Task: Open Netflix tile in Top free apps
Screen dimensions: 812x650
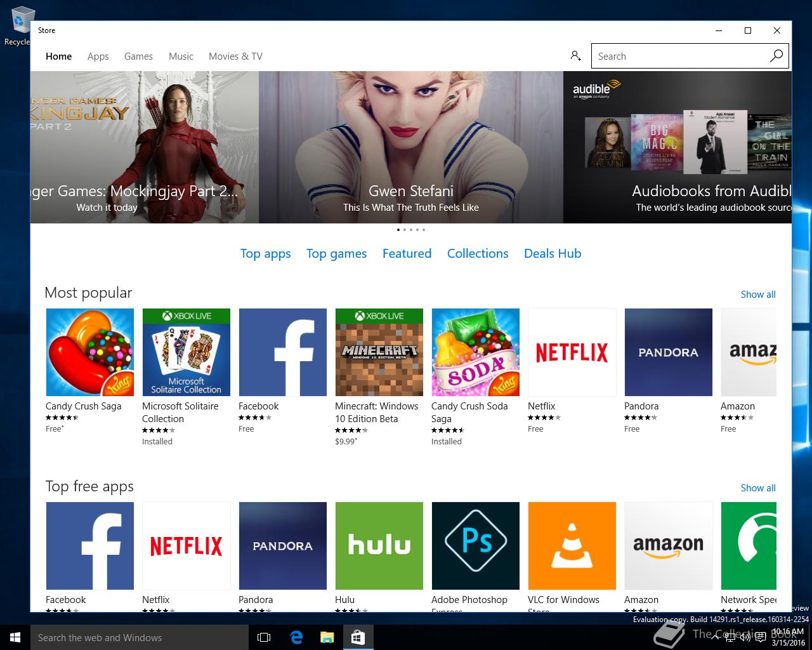Action: pyautogui.click(x=187, y=546)
